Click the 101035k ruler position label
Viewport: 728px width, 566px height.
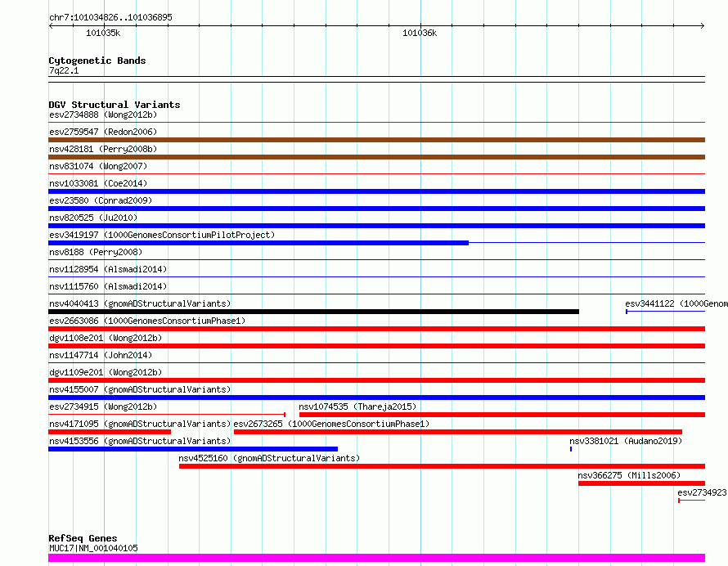click(x=103, y=33)
